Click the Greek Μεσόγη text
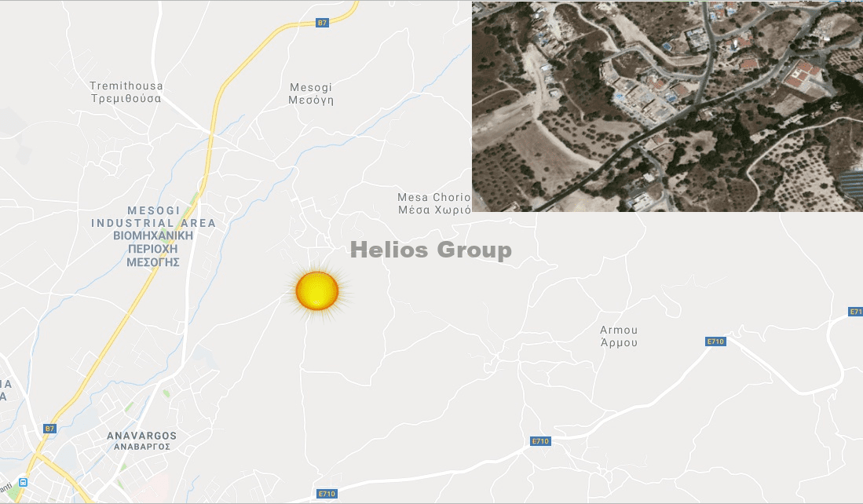863x504 pixels. pyautogui.click(x=311, y=100)
